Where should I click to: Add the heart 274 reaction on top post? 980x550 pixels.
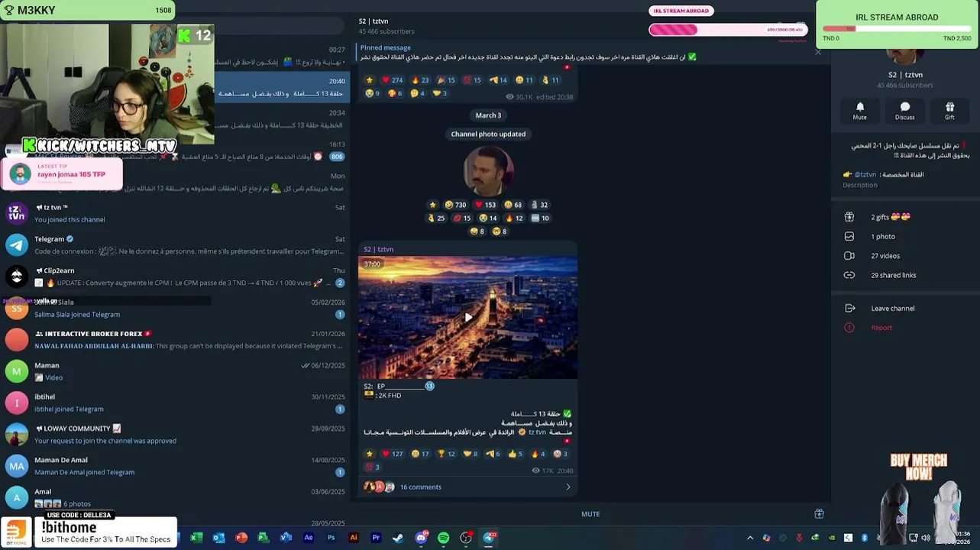point(392,80)
